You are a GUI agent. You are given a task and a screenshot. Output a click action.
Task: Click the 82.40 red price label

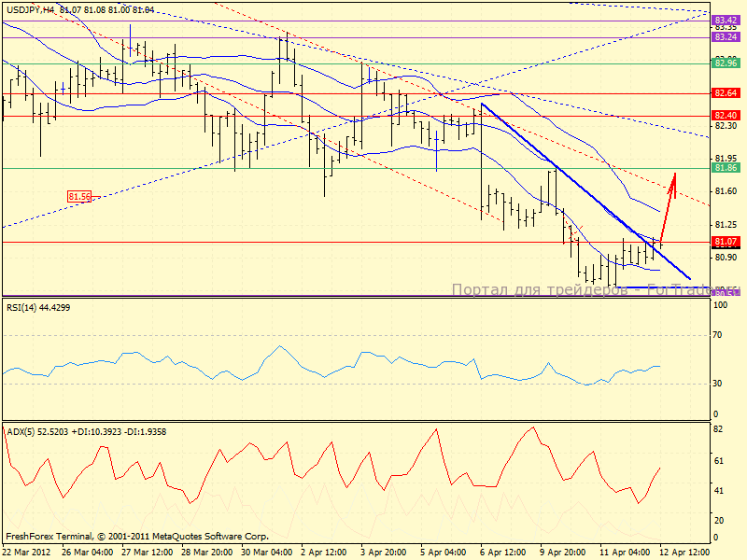(726, 116)
